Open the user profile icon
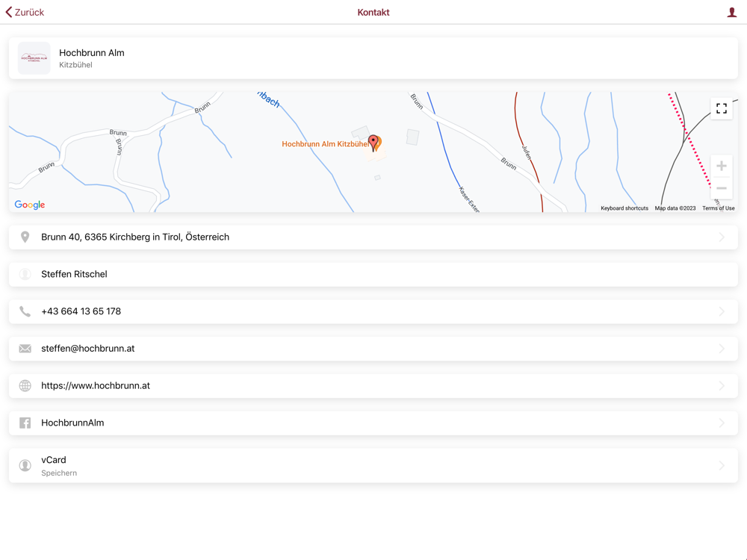Viewport: 747px width, 560px height. pyautogui.click(x=732, y=13)
